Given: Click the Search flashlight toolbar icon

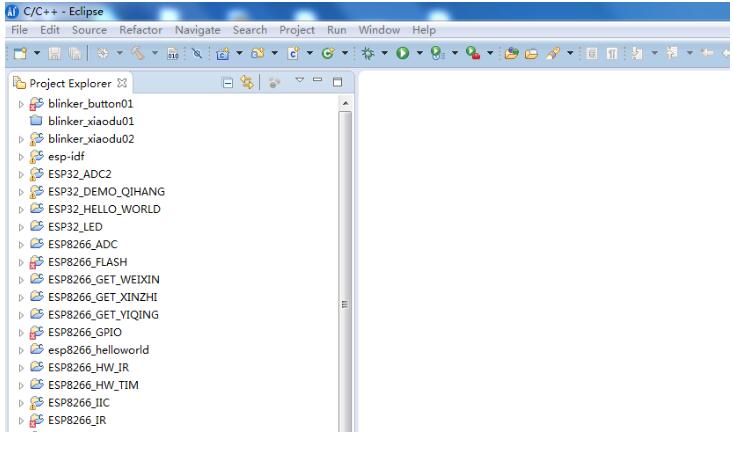Looking at the screenshot, I should tap(553, 53).
